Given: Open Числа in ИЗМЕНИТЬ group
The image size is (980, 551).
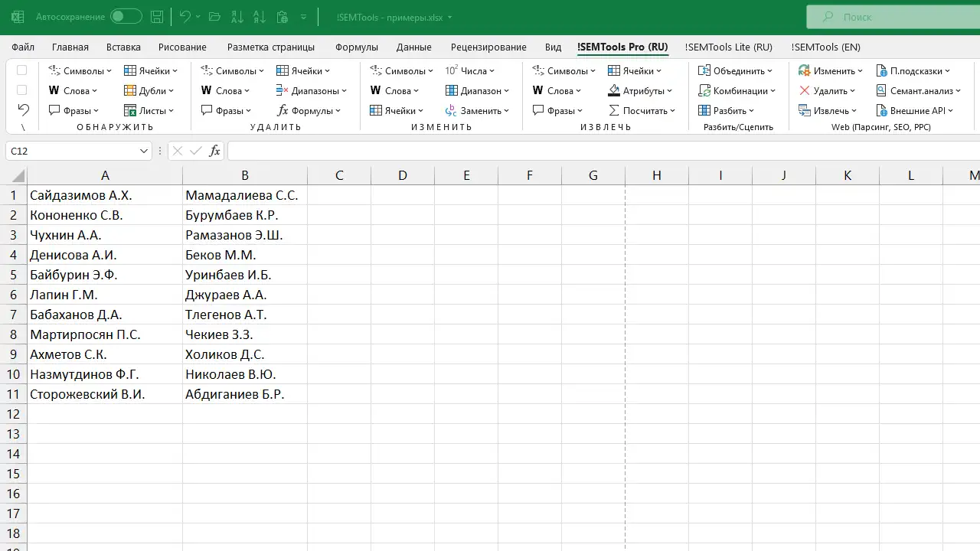Looking at the screenshot, I should tap(470, 70).
